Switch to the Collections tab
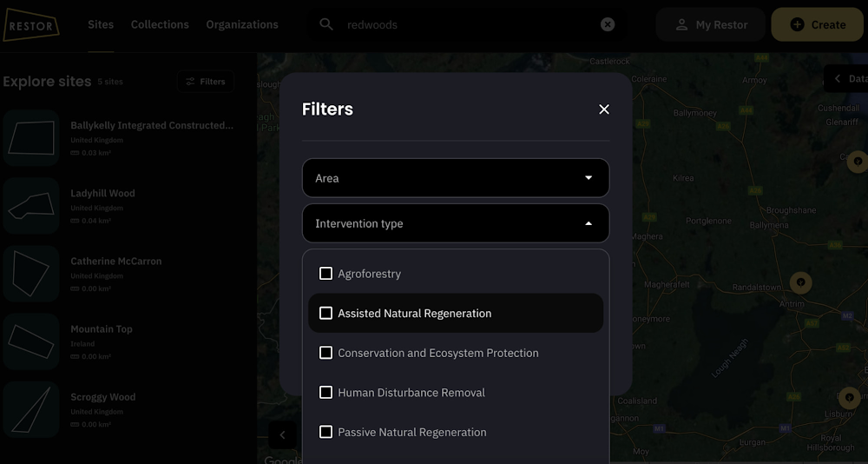This screenshot has width=868, height=464. click(x=160, y=24)
